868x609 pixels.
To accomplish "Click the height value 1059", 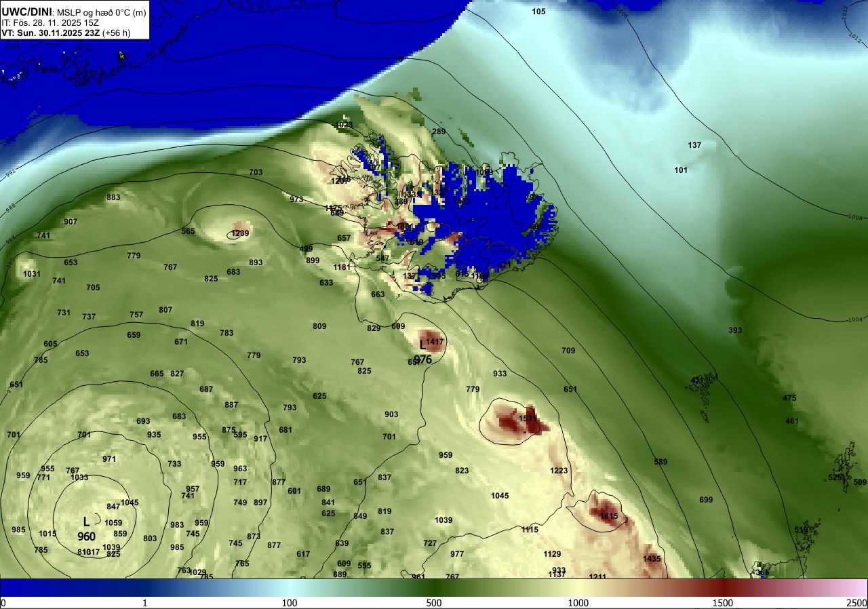I will [113, 523].
